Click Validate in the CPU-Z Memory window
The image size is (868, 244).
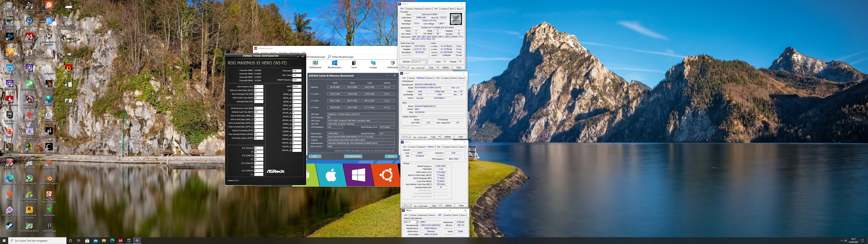[448, 206]
